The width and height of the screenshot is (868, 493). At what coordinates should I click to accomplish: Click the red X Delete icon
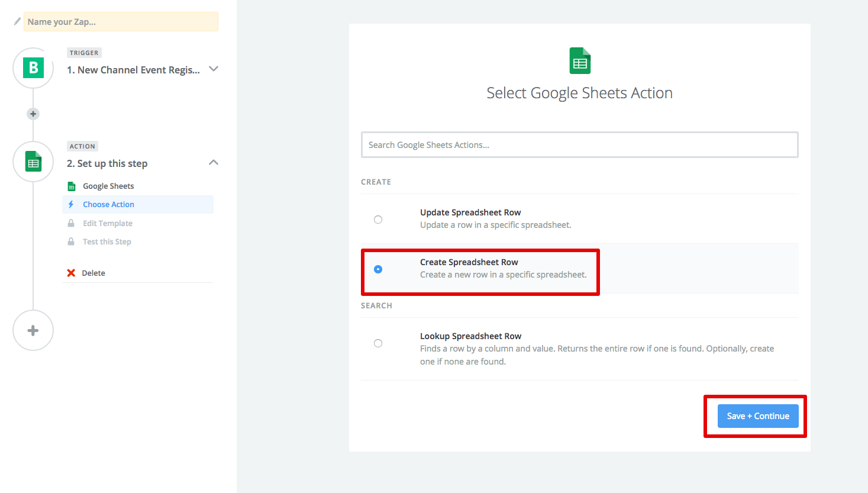[71, 273]
